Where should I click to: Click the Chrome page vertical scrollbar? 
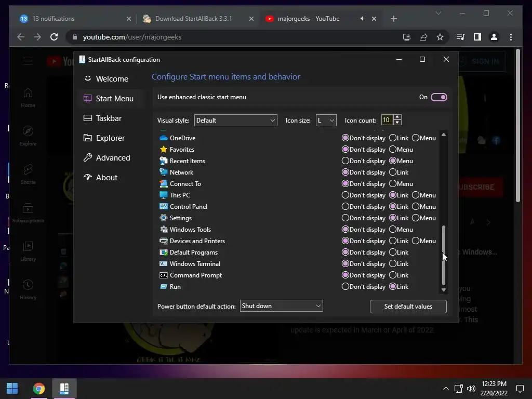tap(518, 126)
